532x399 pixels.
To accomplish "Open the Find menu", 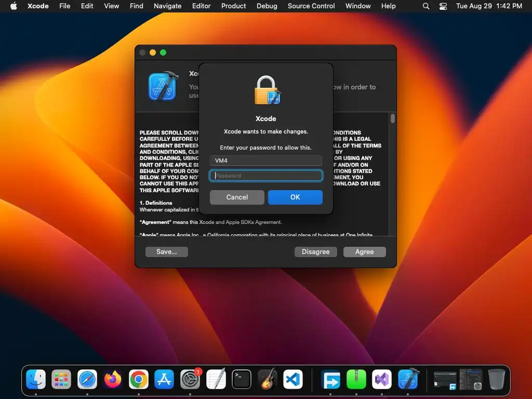I will pyautogui.click(x=137, y=6).
